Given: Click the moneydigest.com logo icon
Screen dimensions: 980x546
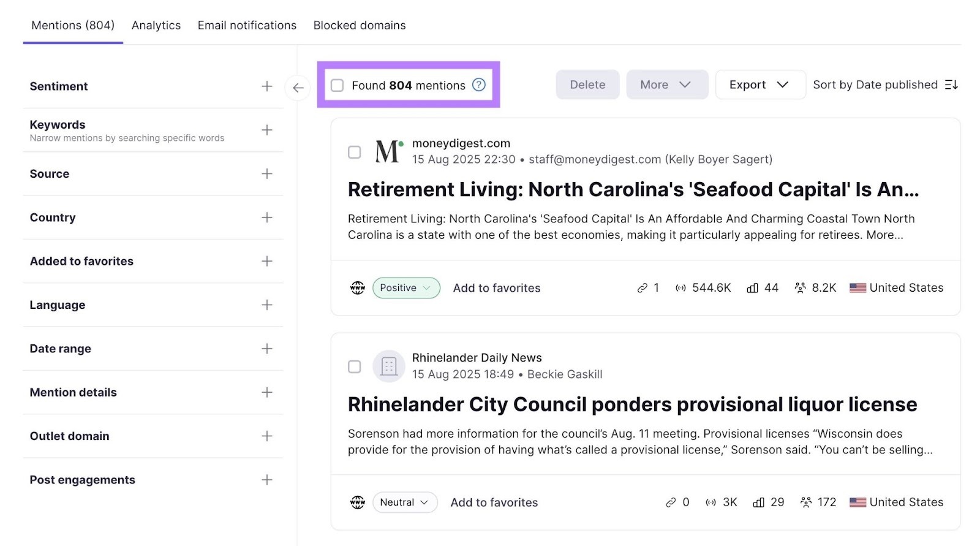Looking at the screenshot, I should pyautogui.click(x=389, y=151).
